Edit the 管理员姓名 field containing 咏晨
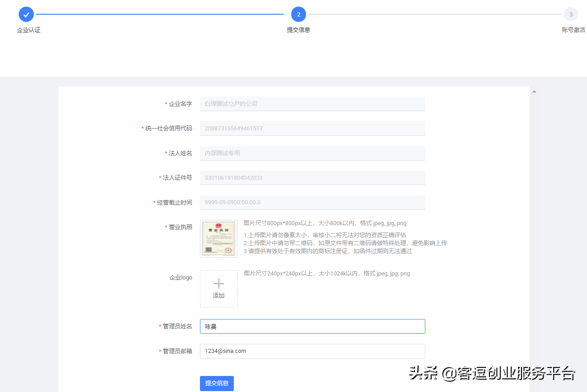587x392 pixels. point(312,326)
